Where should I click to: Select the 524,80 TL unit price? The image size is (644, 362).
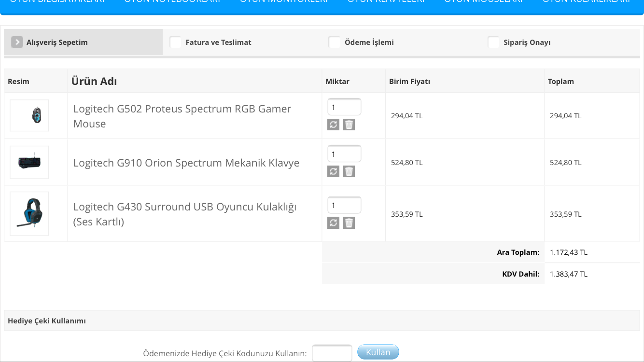(407, 163)
